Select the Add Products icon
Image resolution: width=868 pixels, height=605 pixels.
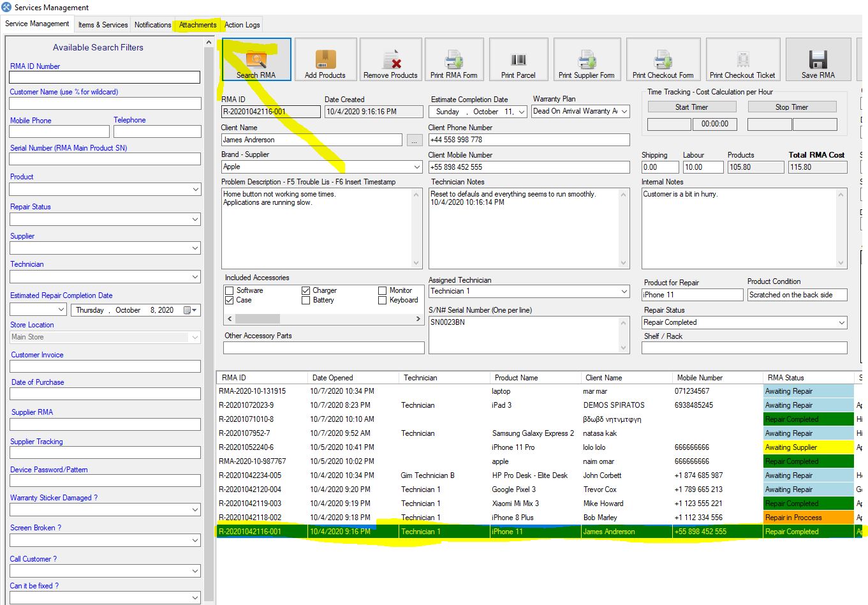click(x=325, y=59)
